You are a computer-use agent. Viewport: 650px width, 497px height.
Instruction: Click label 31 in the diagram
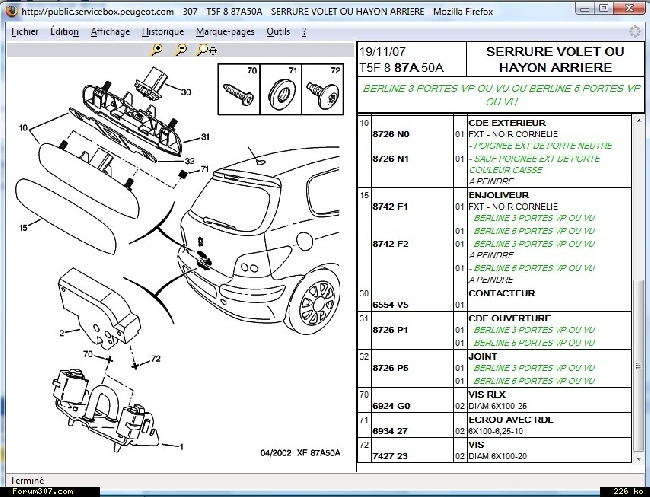coord(205,137)
